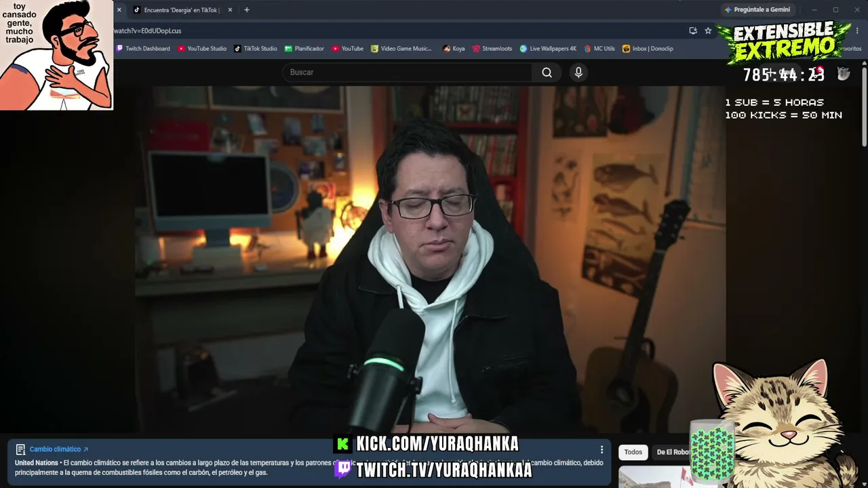Image resolution: width=868 pixels, height=488 pixels.
Task: Open the Cambio climático info link
Action: [59, 449]
